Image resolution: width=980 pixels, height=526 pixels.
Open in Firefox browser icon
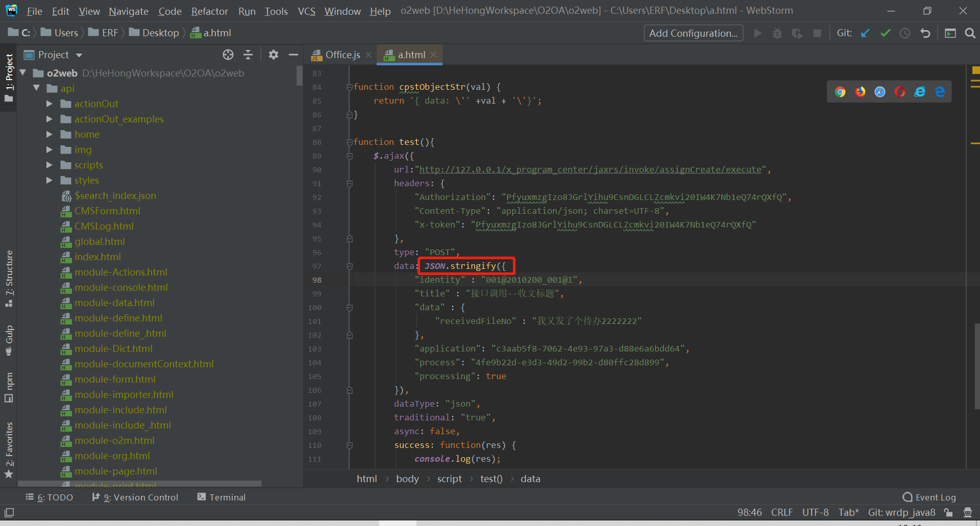861,92
